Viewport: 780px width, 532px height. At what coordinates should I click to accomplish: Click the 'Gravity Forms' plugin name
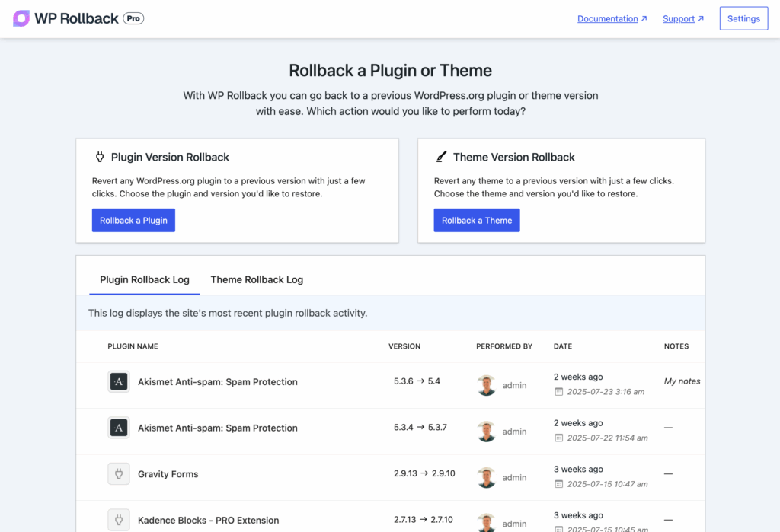tap(168, 474)
